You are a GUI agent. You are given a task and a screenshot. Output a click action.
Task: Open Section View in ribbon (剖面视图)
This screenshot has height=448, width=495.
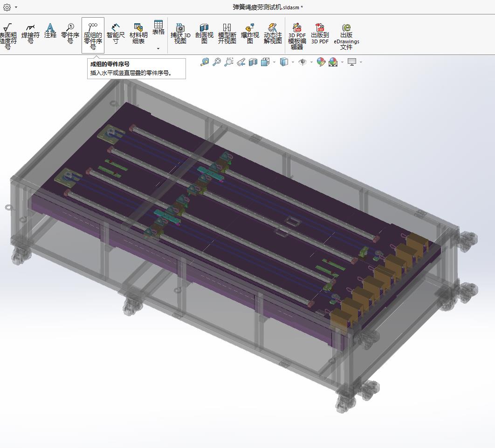(x=204, y=34)
